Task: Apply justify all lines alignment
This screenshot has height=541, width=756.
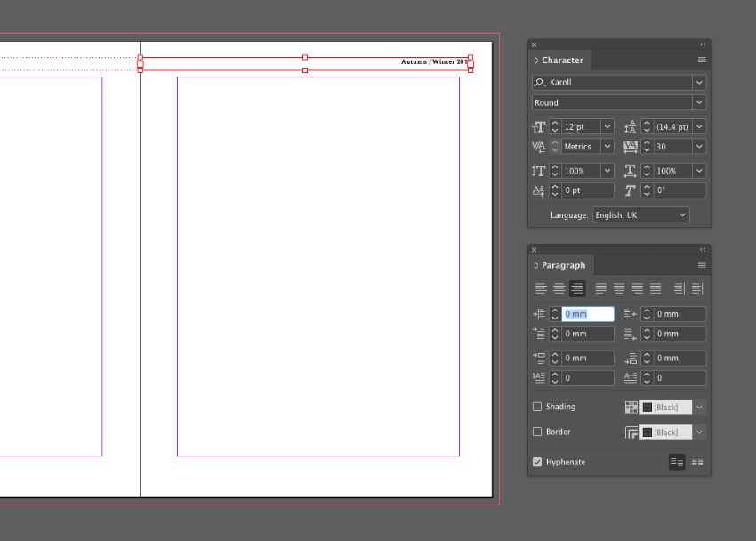Action: (655, 288)
